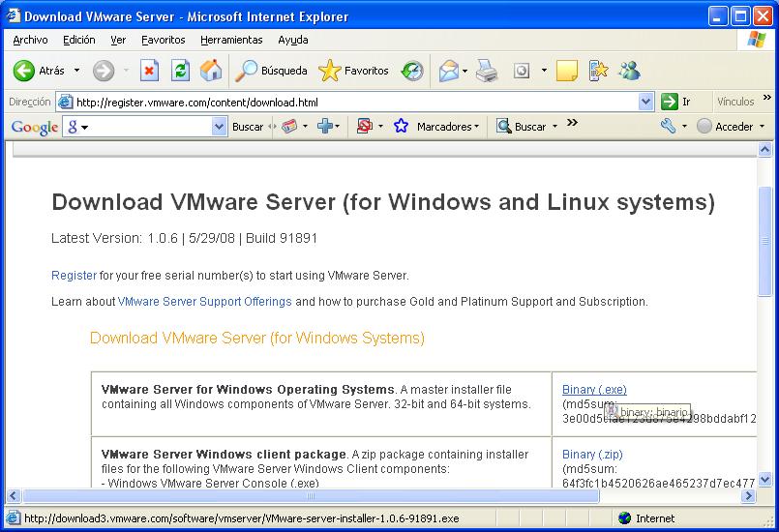Screen dimensions: 779x532
Task: Open the Google search box dropdown
Action: coord(219,127)
